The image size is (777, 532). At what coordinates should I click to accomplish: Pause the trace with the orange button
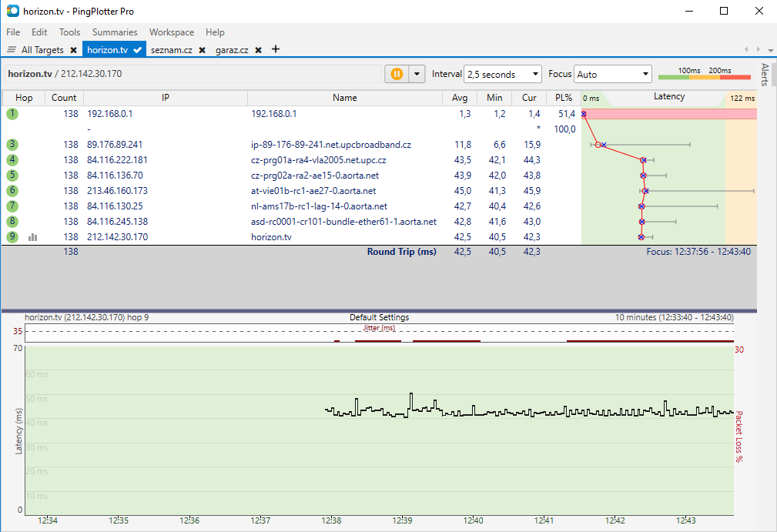coord(397,74)
